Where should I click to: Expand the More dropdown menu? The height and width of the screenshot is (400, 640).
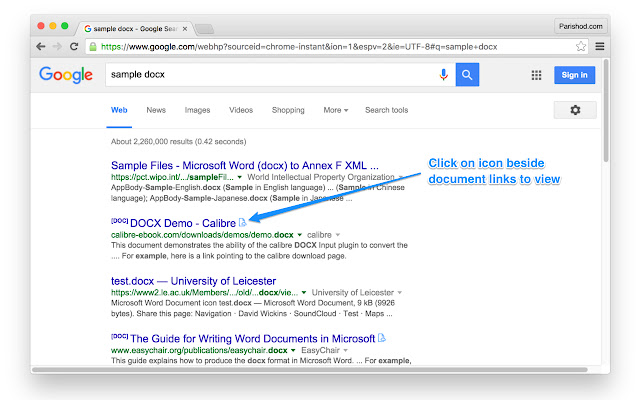point(336,110)
